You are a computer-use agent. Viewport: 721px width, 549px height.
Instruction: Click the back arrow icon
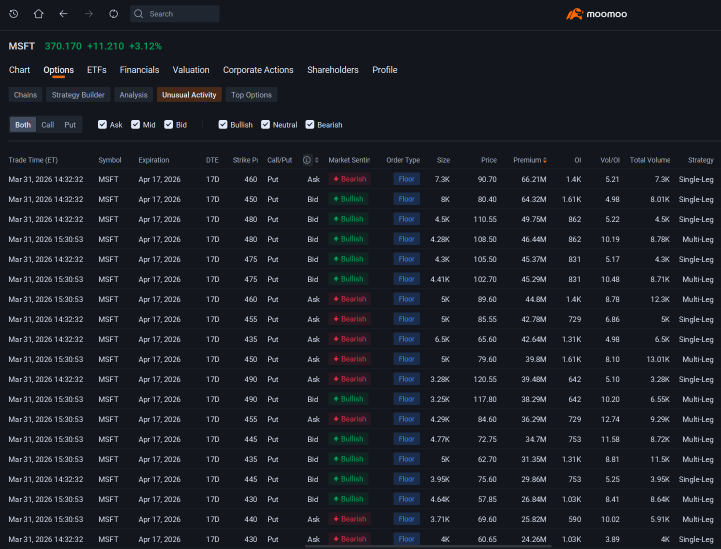click(x=63, y=14)
